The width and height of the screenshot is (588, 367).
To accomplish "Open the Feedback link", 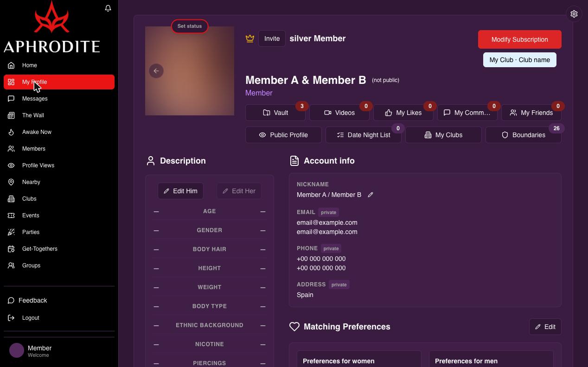I will click(x=28, y=301).
